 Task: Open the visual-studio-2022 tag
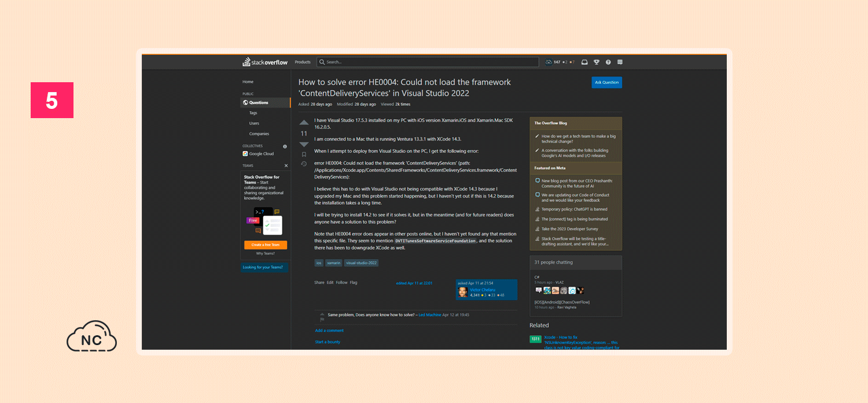point(361,263)
